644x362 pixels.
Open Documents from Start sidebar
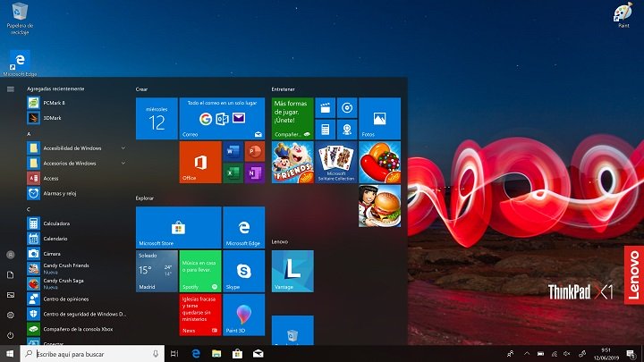(11, 275)
